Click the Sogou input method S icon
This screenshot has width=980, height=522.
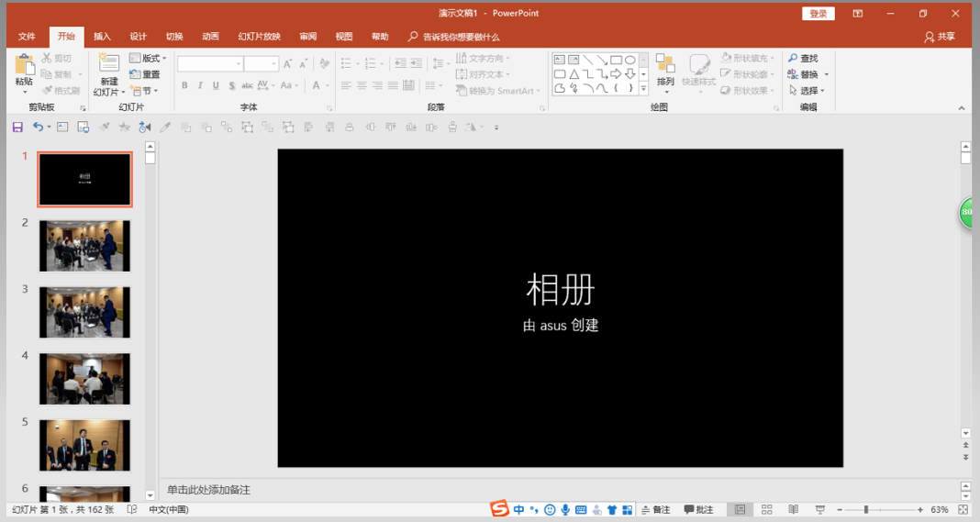coord(498,509)
